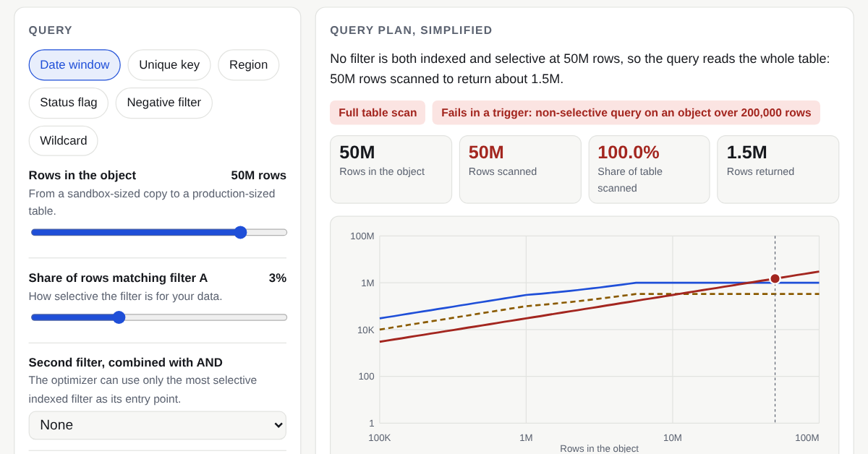The width and height of the screenshot is (868, 454).
Task: Click the Full table scan badge
Action: [378, 113]
